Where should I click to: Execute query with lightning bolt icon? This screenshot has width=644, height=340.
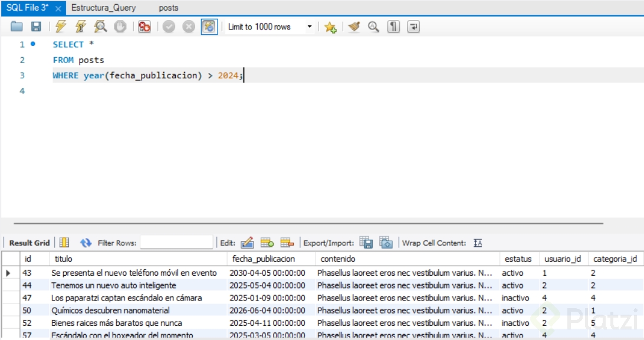(x=60, y=27)
